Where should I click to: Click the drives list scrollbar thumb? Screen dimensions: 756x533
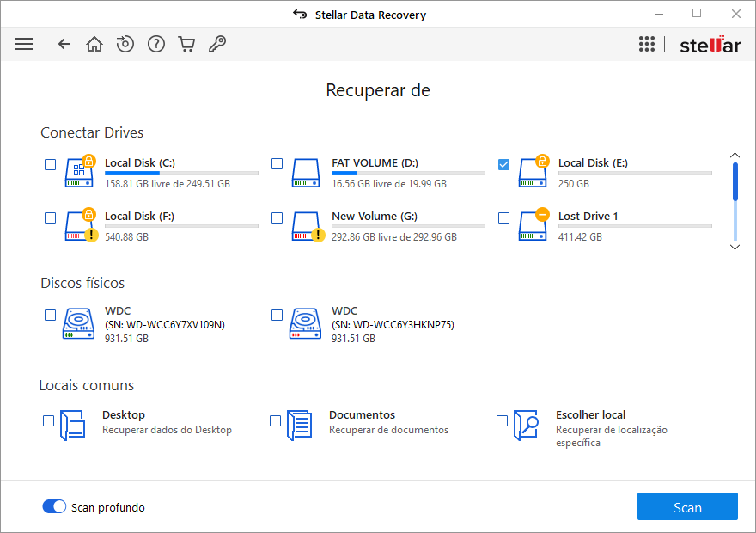coord(735,181)
